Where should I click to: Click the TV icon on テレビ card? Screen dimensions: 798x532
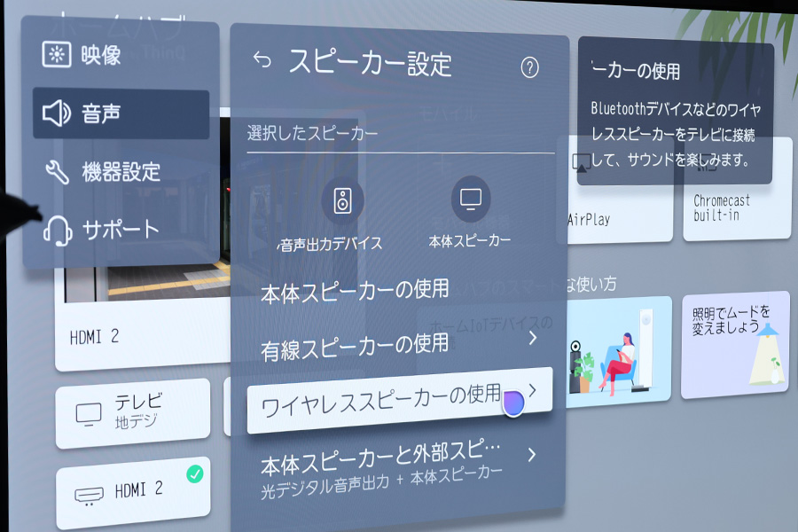[89, 415]
